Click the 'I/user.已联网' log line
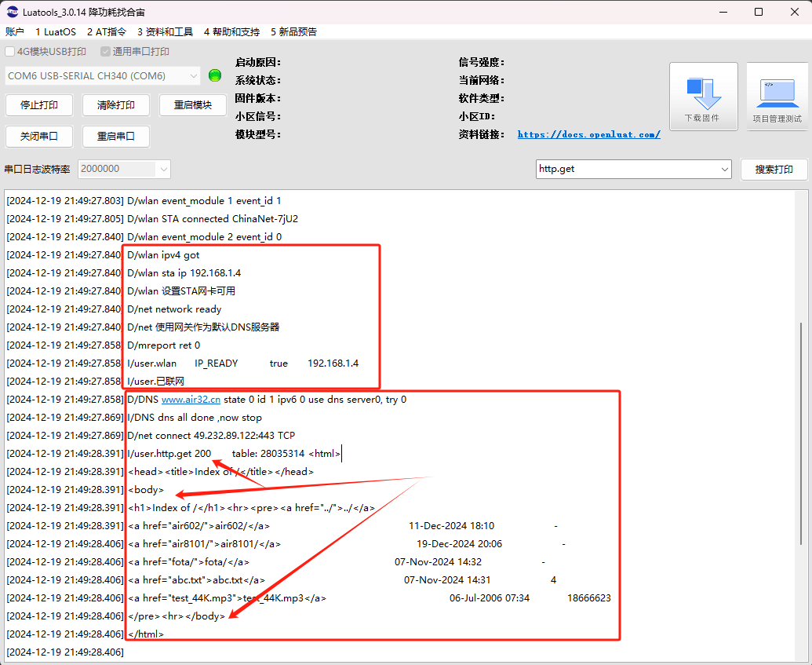Screen dimensions: 812x665 (x=155, y=382)
